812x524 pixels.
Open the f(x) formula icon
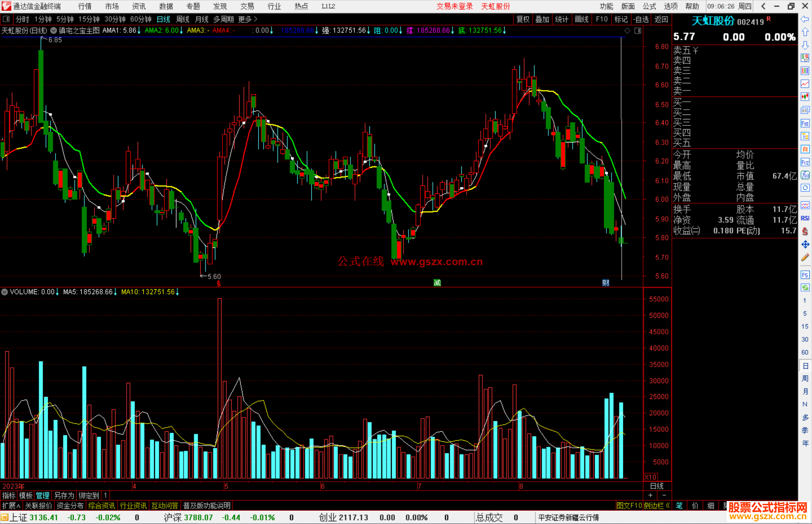pyautogui.click(x=805, y=175)
